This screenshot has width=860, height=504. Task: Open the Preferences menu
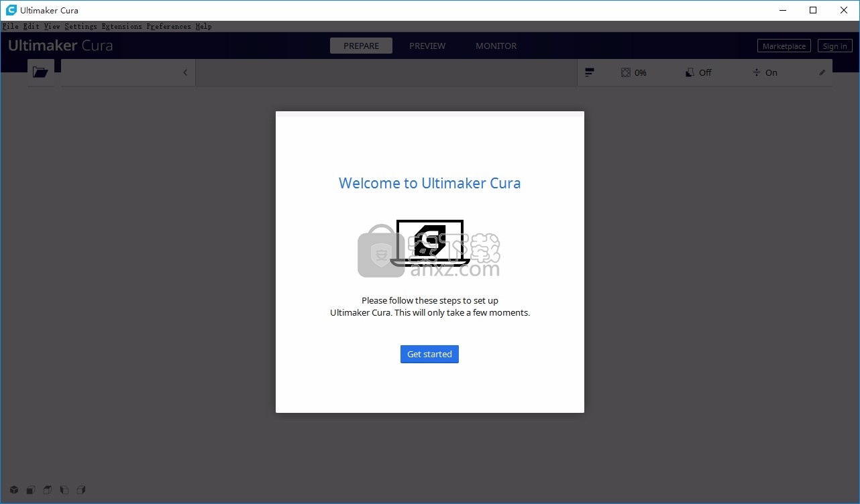[x=168, y=26]
